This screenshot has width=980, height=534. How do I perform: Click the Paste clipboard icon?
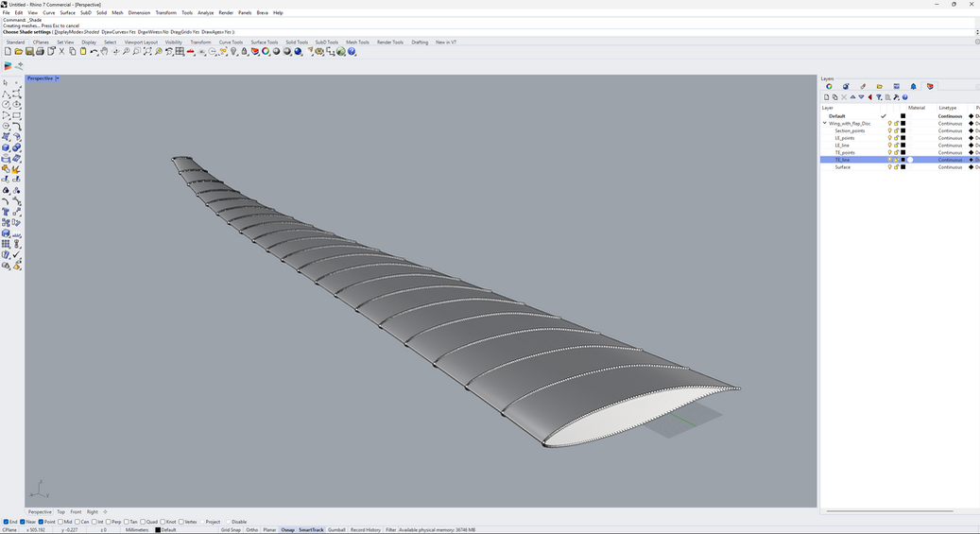[83, 51]
